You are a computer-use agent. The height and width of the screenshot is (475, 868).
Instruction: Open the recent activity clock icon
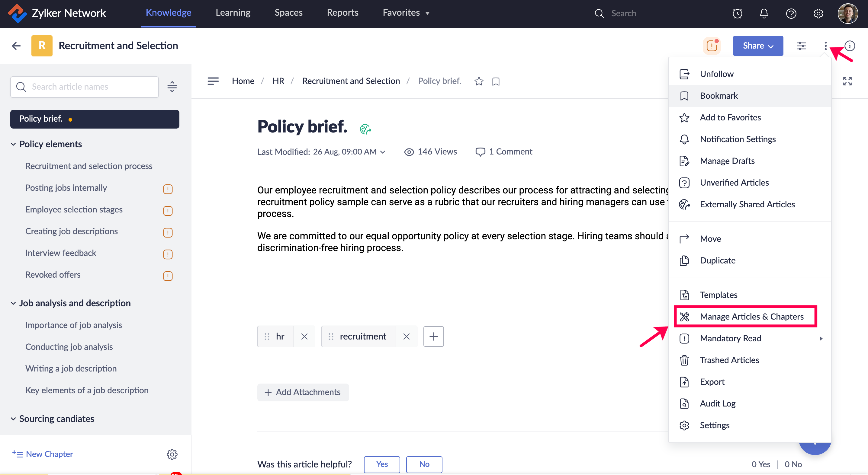(x=737, y=14)
